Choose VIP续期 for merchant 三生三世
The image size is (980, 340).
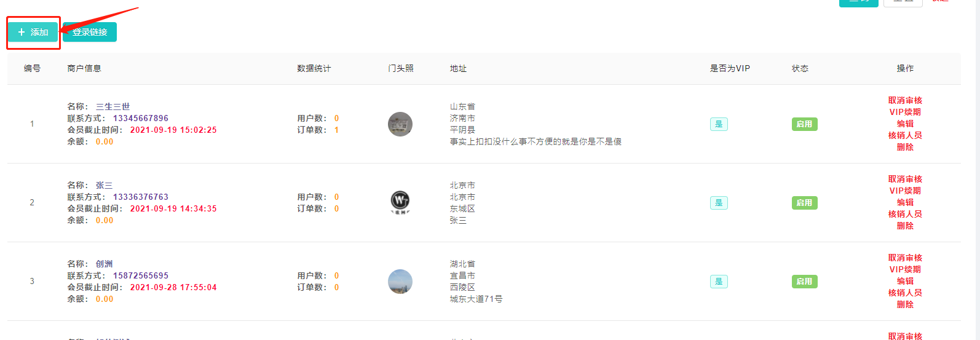click(x=905, y=112)
